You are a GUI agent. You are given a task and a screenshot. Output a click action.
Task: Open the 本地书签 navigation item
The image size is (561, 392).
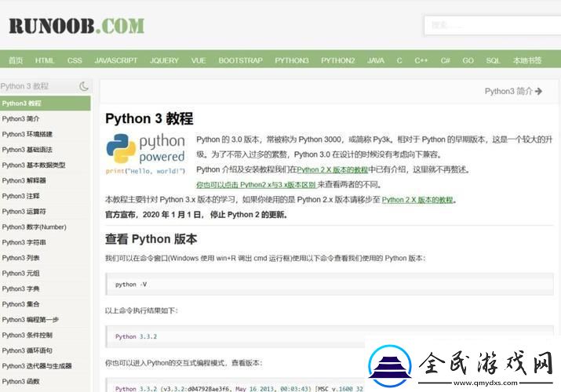(527, 60)
